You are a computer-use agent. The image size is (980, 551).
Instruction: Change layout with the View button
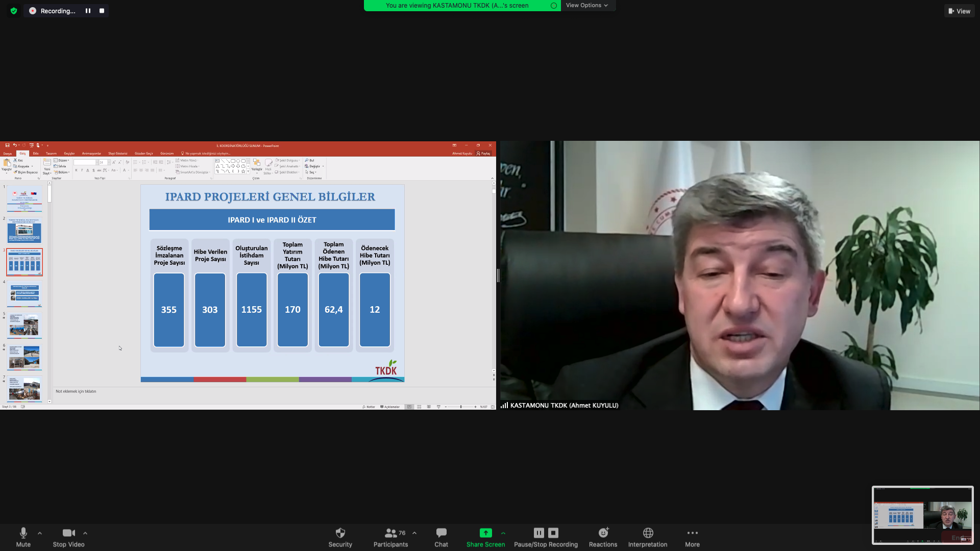pos(959,11)
